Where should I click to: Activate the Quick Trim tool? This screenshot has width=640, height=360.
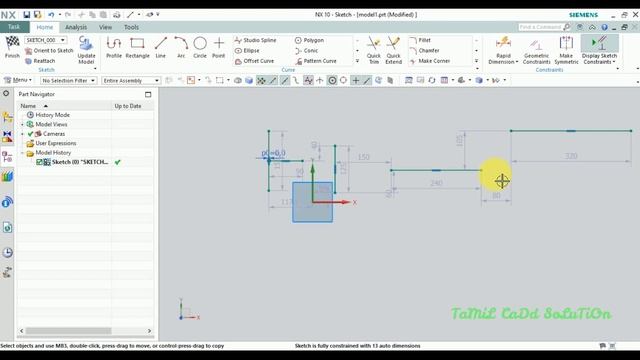(x=373, y=50)
